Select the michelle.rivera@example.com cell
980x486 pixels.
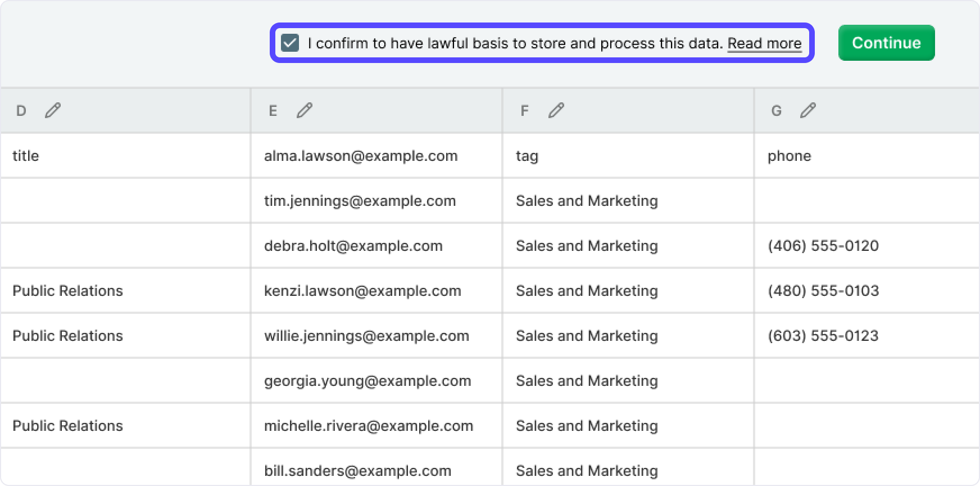coord(376,426)
